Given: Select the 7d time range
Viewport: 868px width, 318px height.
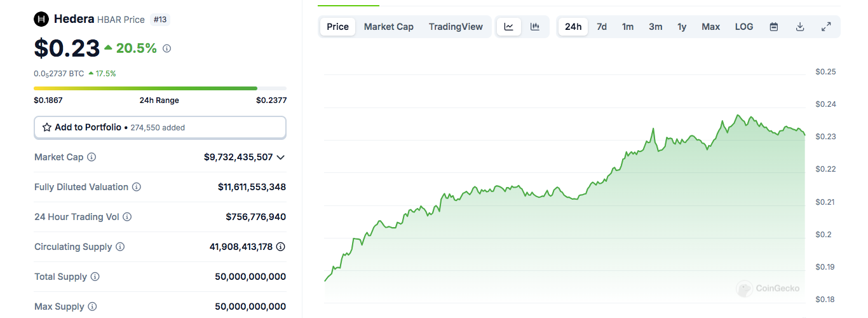Looking at the screenshot, I should point(602,27).
